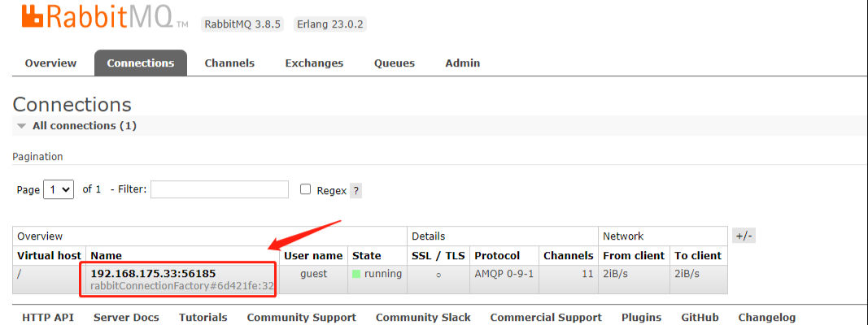
Task: Toggle table columns with +/- button
Action: (744, 236)
